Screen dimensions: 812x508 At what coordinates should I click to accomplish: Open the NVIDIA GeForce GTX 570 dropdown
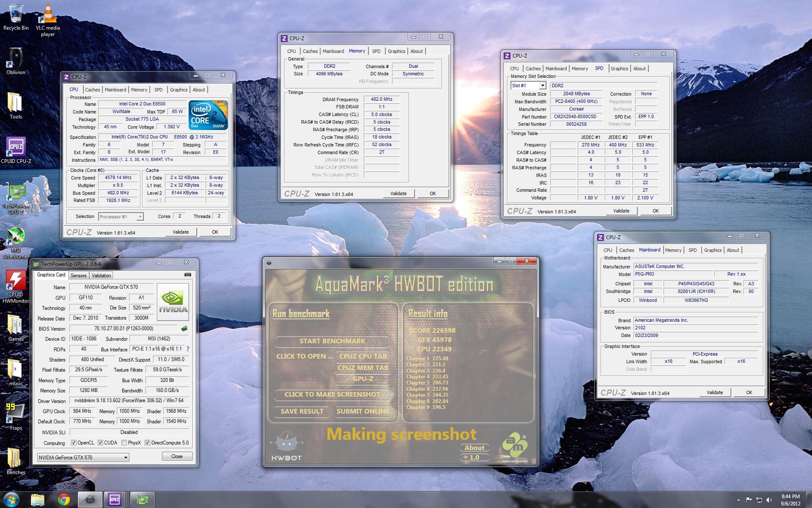click(83, 457)
